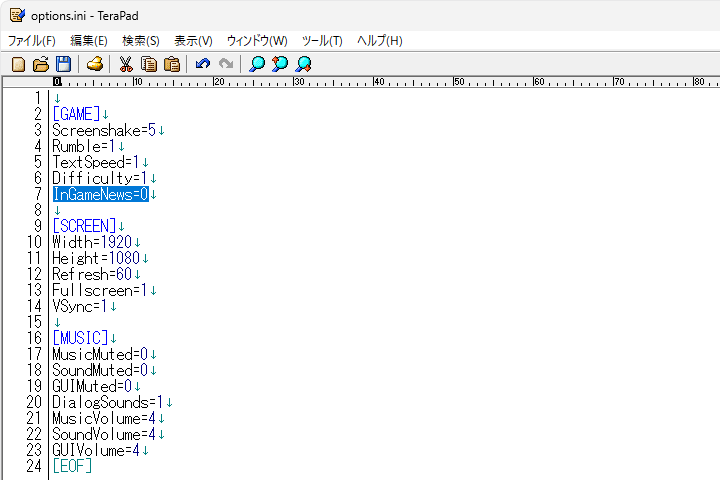
Task: Click the ruler at column 40
Action: pyautogui.click(x=378, y=82)
